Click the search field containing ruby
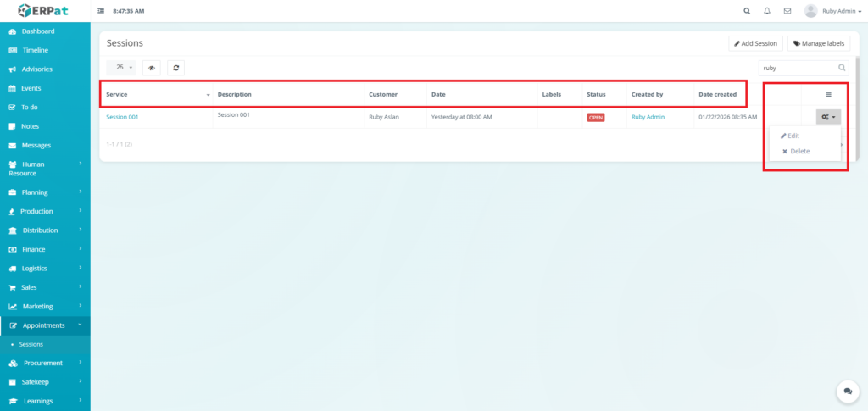Image resolution: width=868 pixels, height=411 pixels. click(x=797, y=67)
